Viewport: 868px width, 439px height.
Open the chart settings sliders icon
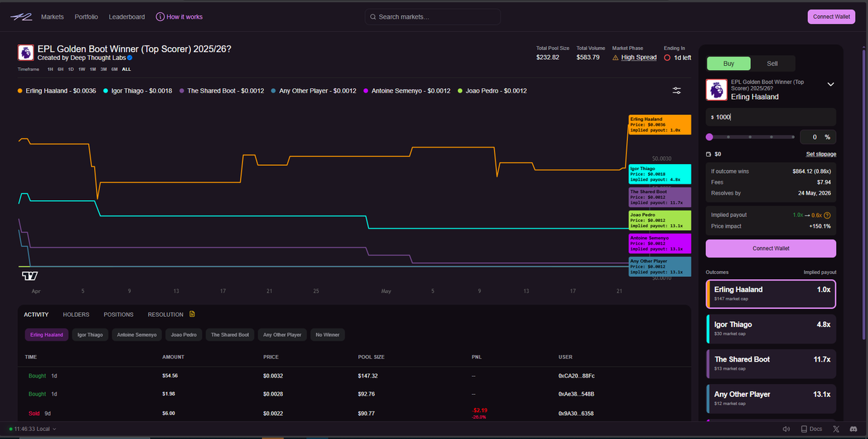click(676, 90)
